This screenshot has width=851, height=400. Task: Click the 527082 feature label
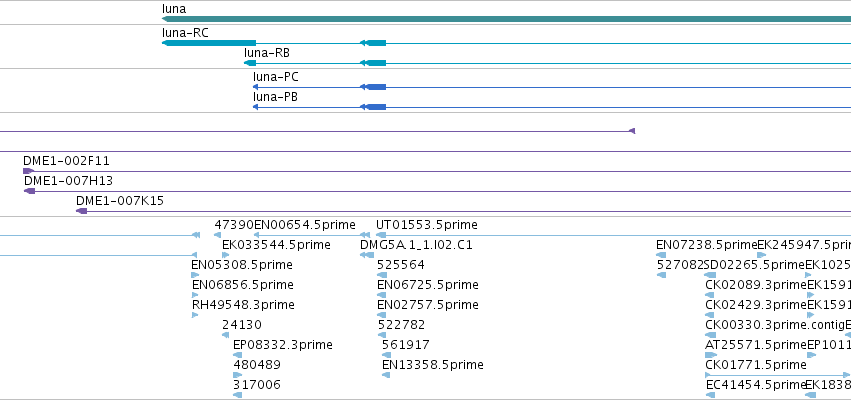(680, 265)
